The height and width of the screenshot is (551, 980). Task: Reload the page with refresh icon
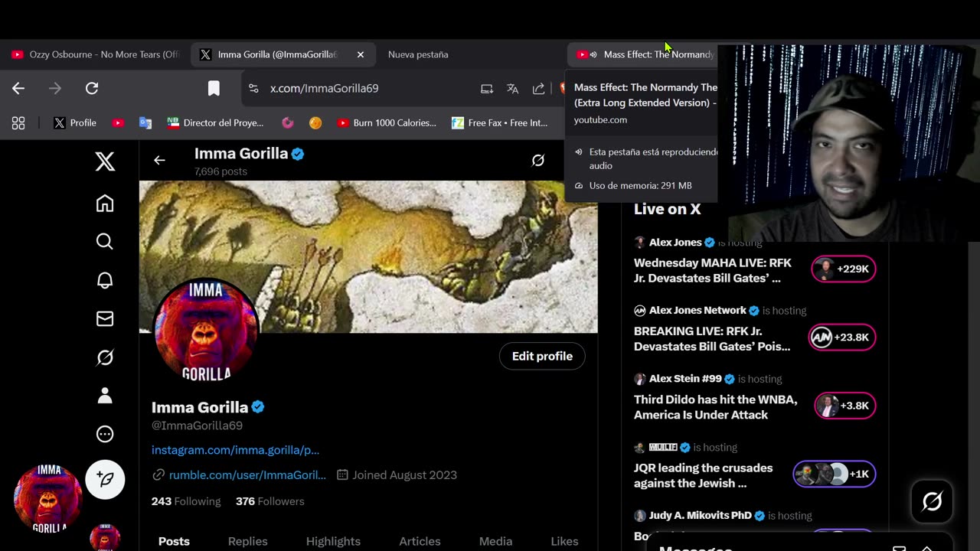point(92,88)
